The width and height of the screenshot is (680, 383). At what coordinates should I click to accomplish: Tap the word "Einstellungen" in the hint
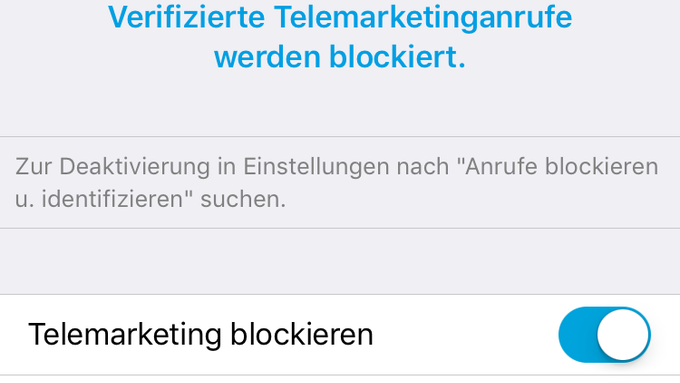click(x=316, y=167)
